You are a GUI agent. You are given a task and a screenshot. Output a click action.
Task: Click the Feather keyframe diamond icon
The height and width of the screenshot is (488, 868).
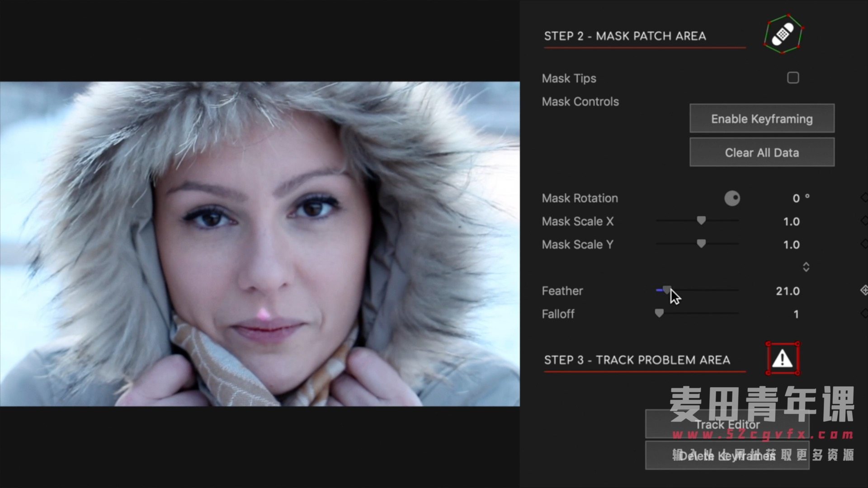point(864,290)
